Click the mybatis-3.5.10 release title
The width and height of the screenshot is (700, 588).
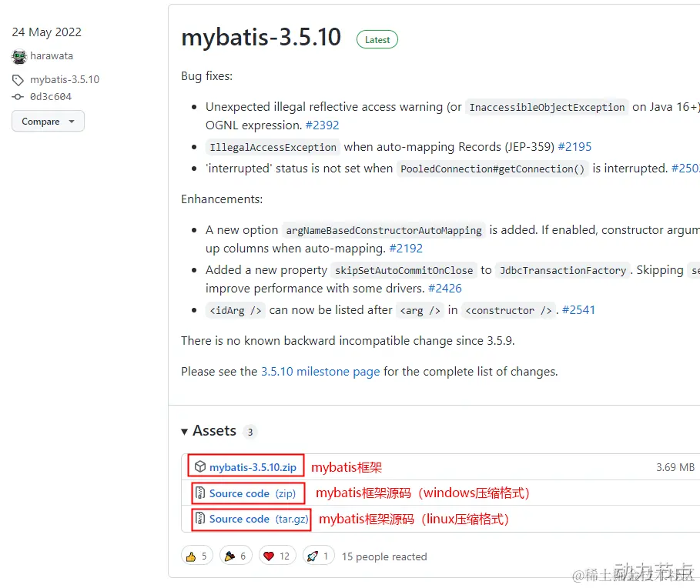point(261,37)
